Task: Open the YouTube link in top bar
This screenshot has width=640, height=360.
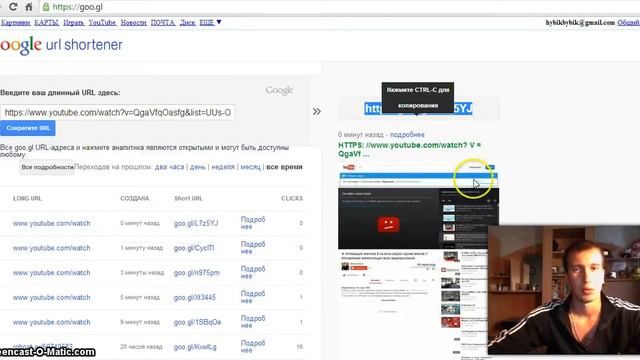Action: (x=102, y=22)
